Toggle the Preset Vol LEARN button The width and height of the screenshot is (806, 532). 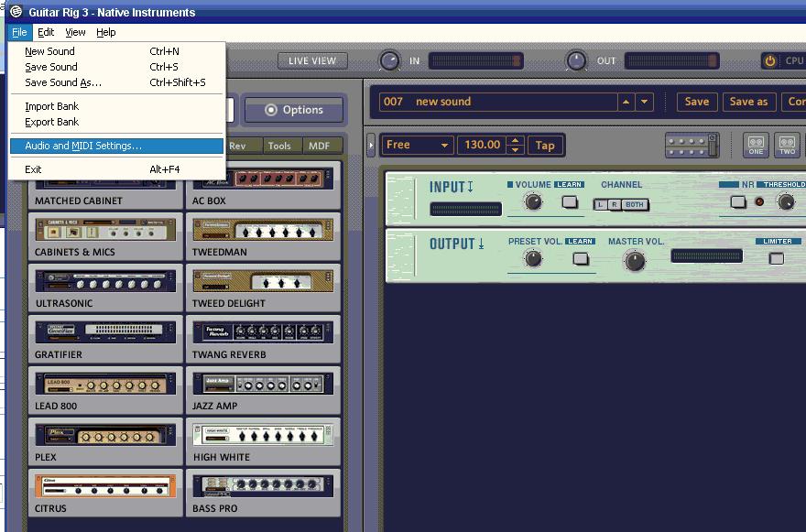click(581, 258)
